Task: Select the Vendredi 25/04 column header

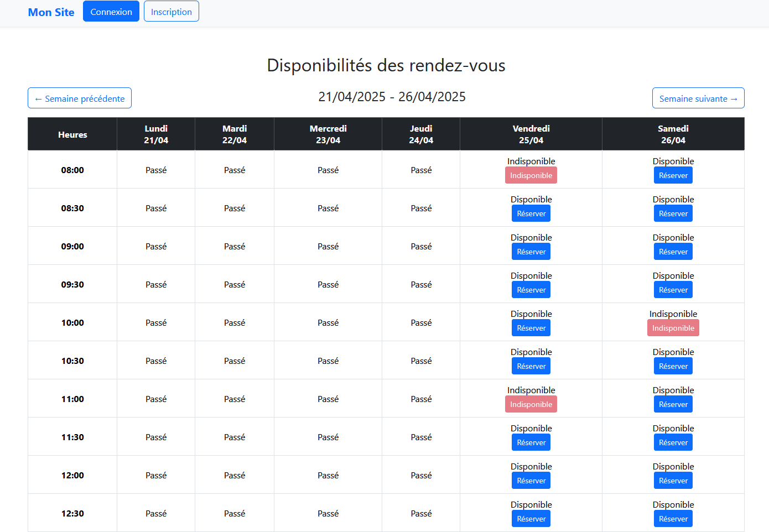Action: click(x=531, y=134)
